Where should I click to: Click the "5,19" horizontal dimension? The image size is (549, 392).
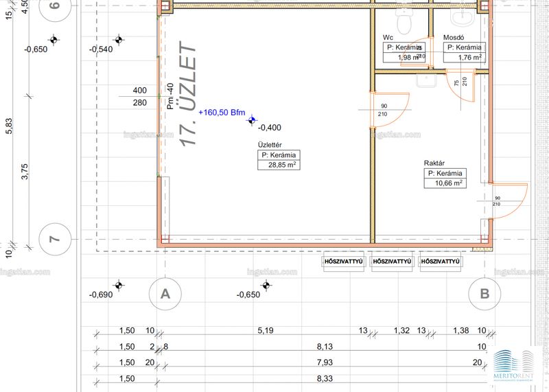[x=266, y=330]
